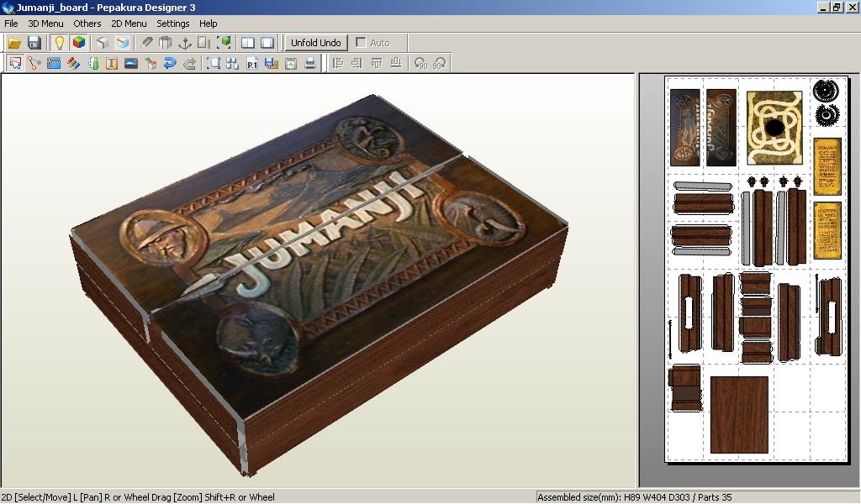
Task: Click the three-arrow axis icon
Action: [185, 43]
